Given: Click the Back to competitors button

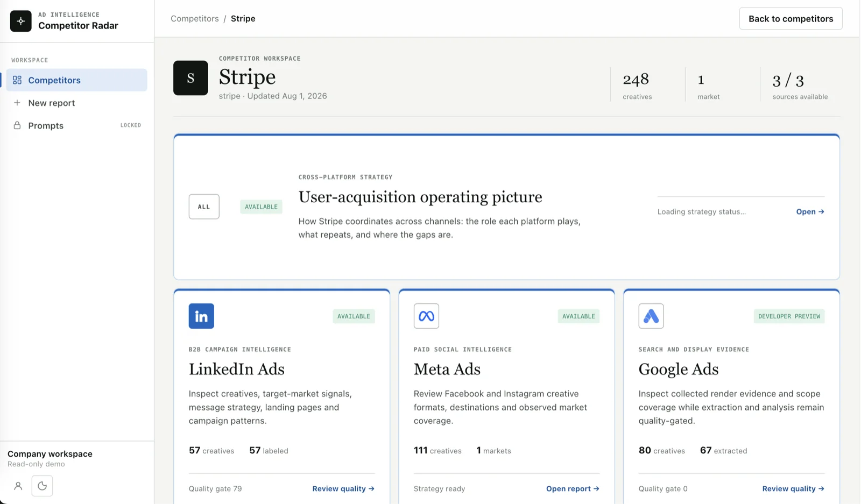Looking at the screenshot, I should 791,19.
